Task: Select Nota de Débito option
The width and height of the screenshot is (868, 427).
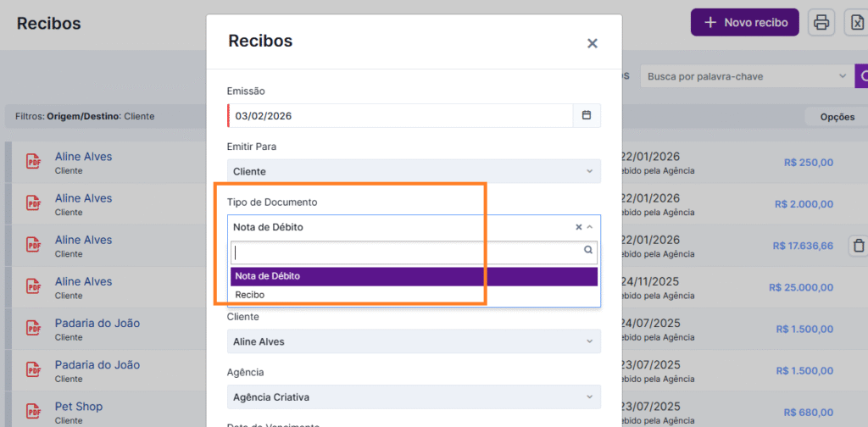Action: [414, 276]
